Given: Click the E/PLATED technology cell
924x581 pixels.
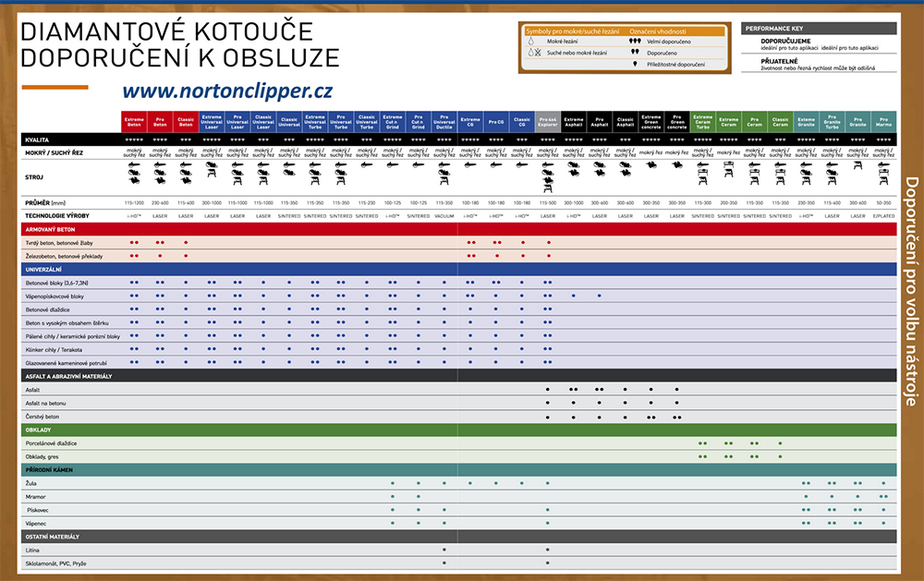Looking at the screenshot, I should coord(884,216).
